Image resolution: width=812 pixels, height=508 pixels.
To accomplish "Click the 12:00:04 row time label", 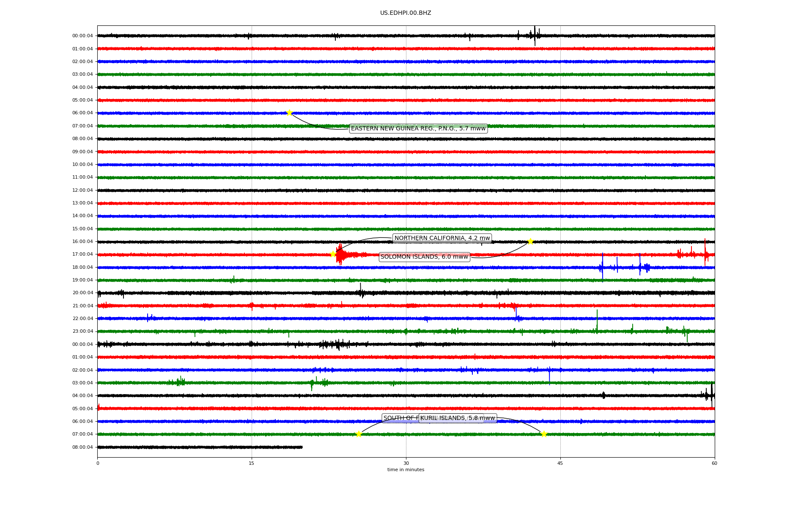I will [x=82, y=190].
